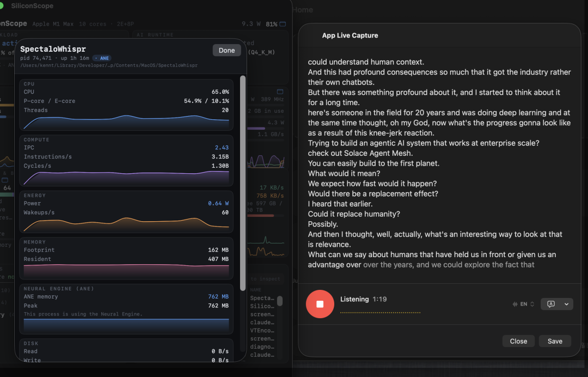The height and width of the screenshot is (377, 588).
Task: Click the Wakeups/s value 60
Action: tap(225, 212)
